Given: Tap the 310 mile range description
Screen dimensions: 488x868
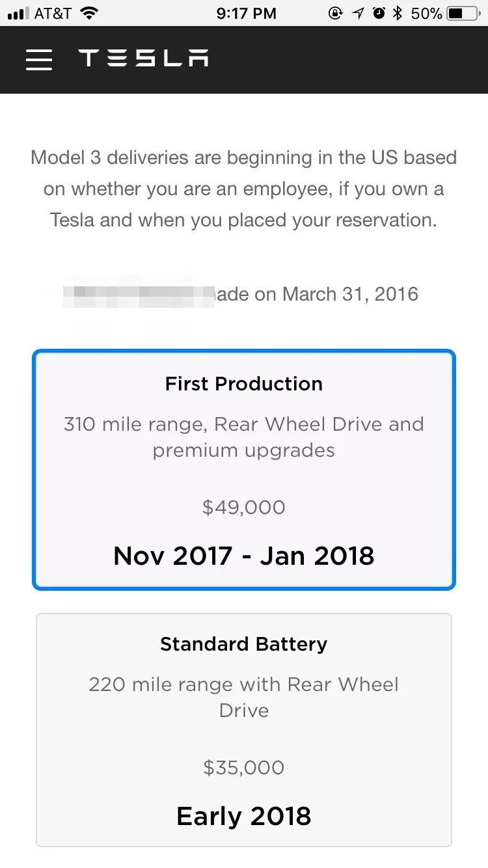Looking at the screenshot, I should coord(244,437).
